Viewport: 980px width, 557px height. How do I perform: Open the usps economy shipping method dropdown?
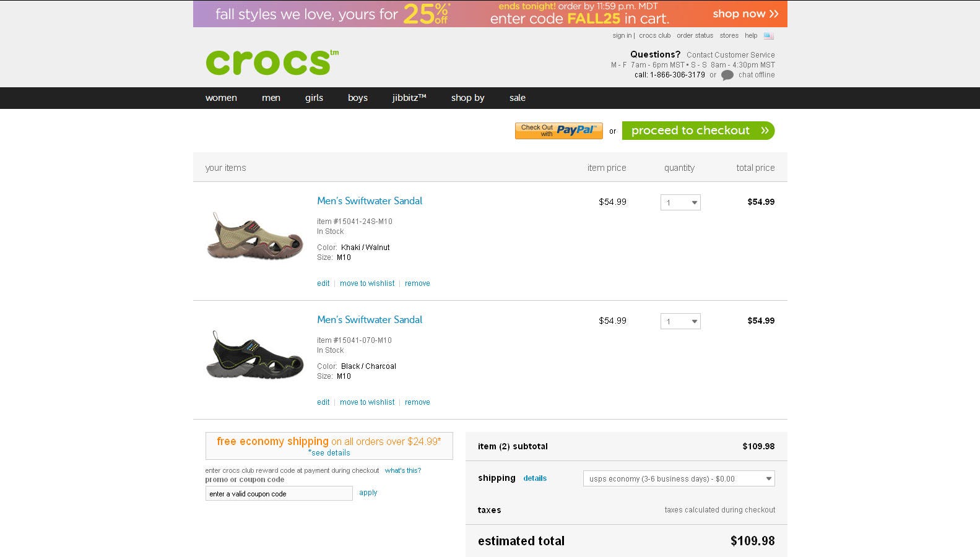click(x=679, y=478)
